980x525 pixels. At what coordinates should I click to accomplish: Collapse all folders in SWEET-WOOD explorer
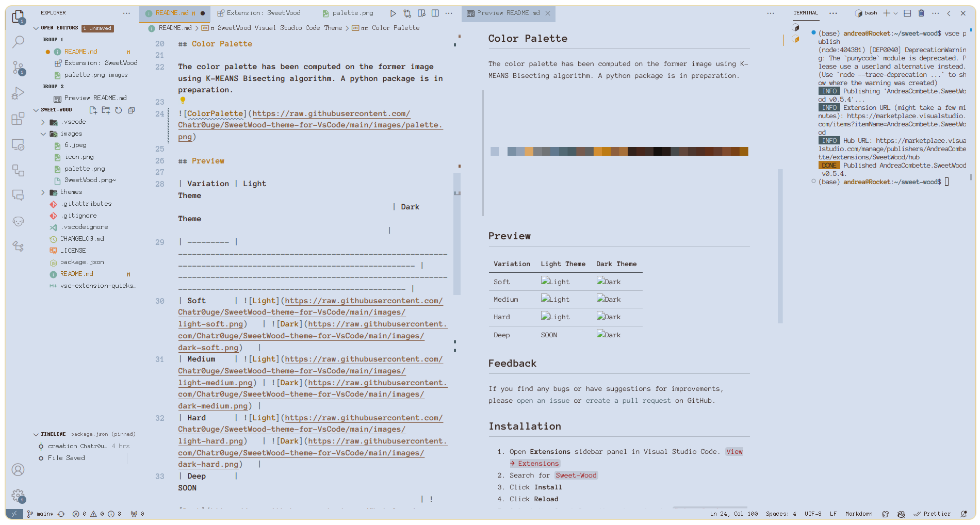click(131, 110)
